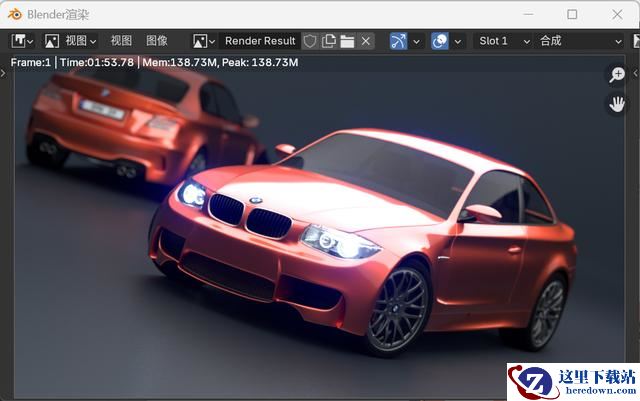Click the new image duplicate icon

(329, 41)
